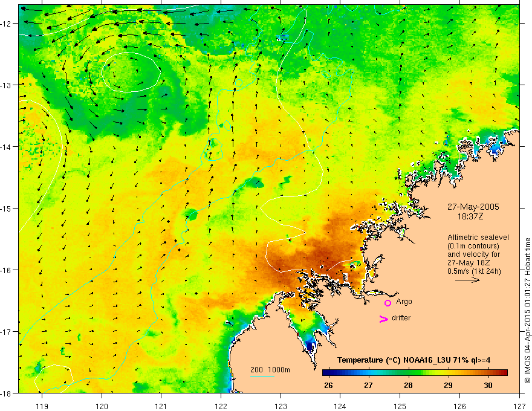Click the 'Altimetric sealevel' legend text
Viewport: 532px width, 411px height.
(x=478, y=238)
